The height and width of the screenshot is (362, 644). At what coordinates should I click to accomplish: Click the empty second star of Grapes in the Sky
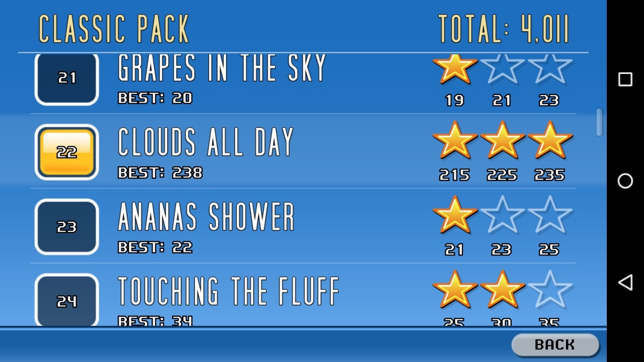click(502, 69)
